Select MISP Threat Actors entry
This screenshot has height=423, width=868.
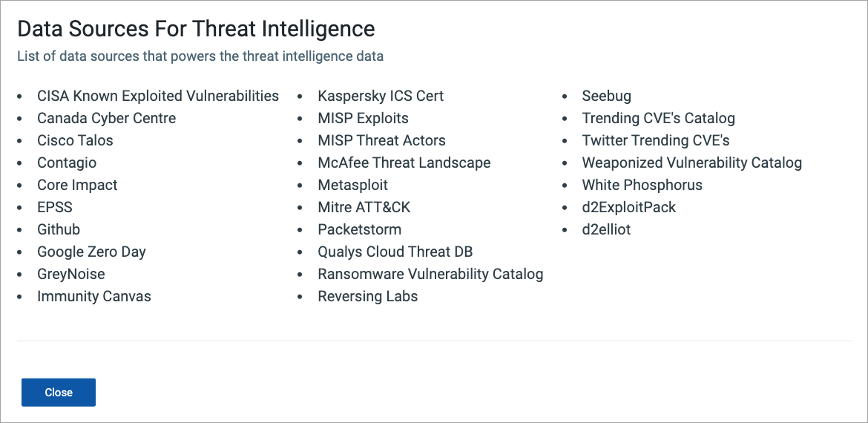[x=381, y=140]
